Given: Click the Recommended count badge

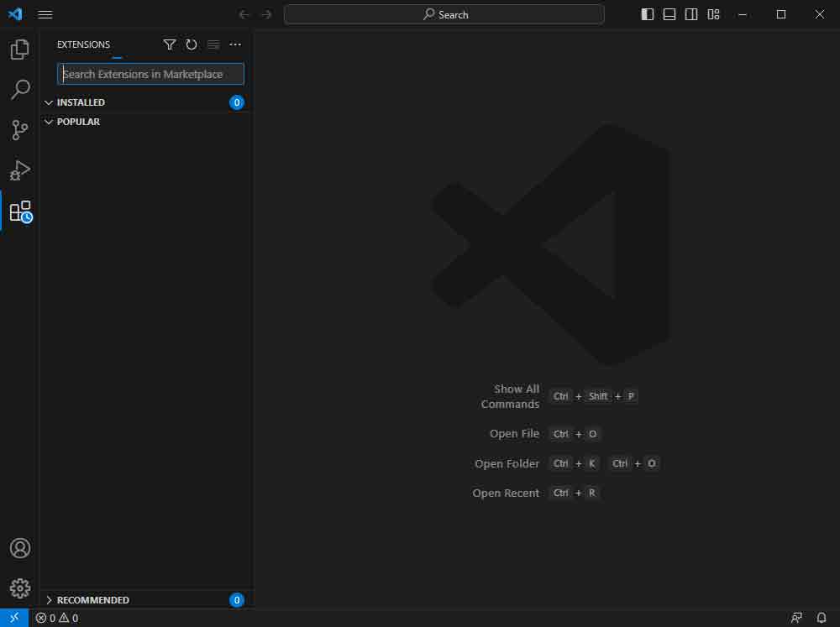Looking at the screenshot, I should pos(236,599).
